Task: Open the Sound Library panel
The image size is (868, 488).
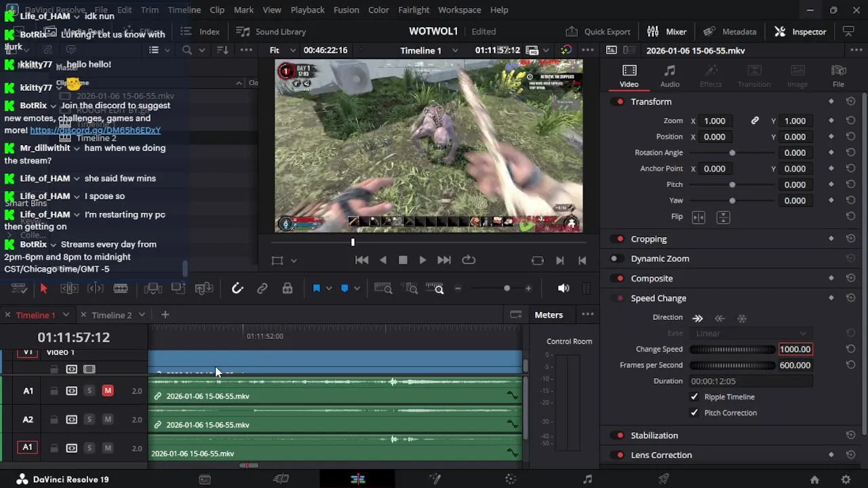Action: (271, 31)
